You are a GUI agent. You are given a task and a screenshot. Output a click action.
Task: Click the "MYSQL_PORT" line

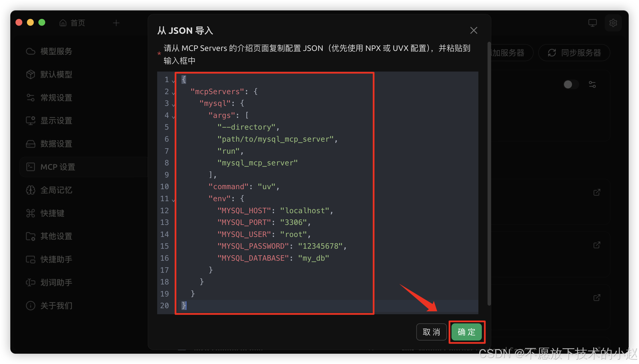264,222
